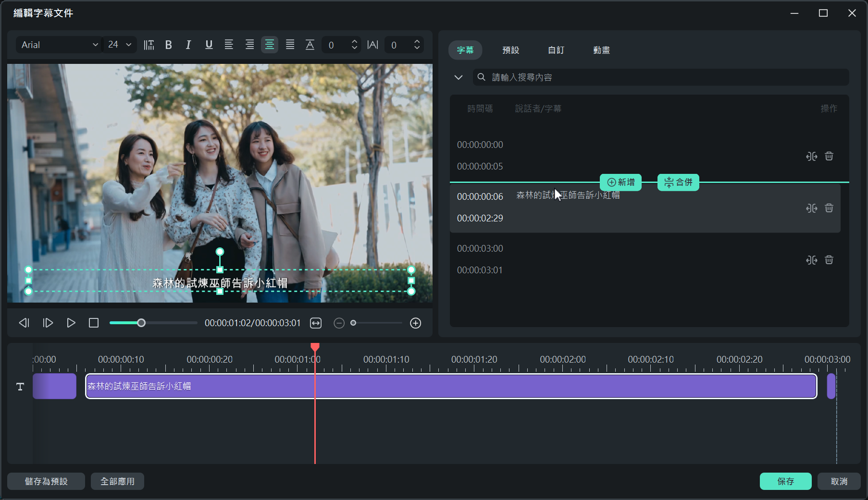The width and height of the screenshot is (868, 500).
Task: Align subtitle text left
Action: (229, 45)
